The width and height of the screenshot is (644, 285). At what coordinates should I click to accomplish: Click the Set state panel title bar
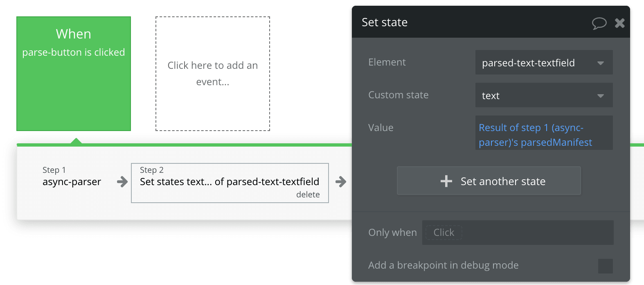(x=471, y=22)
